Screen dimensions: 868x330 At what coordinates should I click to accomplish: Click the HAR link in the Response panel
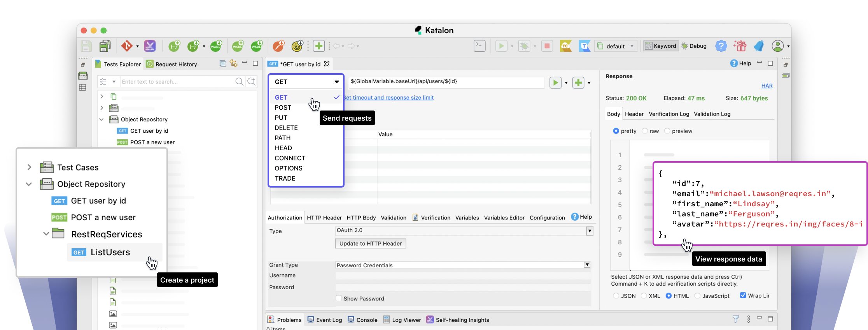point(767,86)
